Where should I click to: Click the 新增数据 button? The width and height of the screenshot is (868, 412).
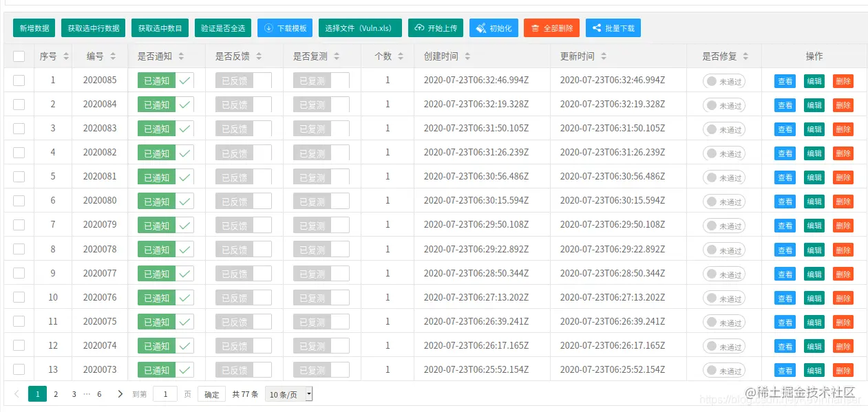pos(34,28)
